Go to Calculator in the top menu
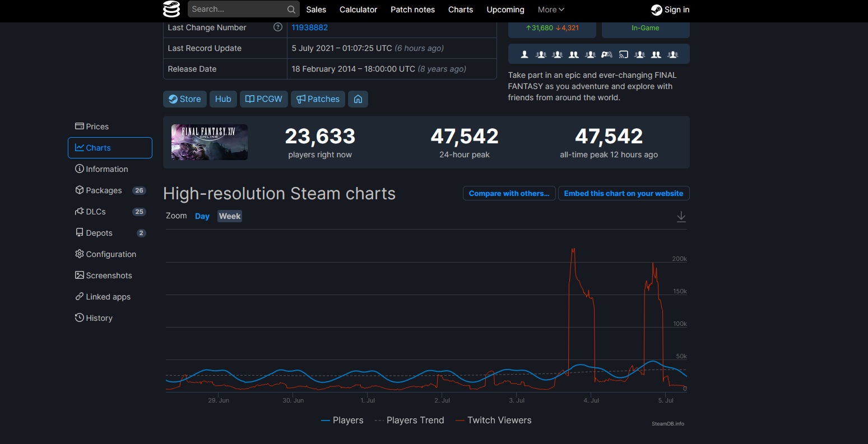 click(x=358, y=10)
